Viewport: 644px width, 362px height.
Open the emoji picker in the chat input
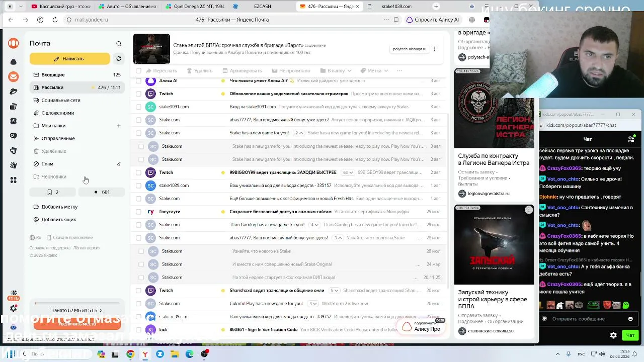click(x=630, y=319)
